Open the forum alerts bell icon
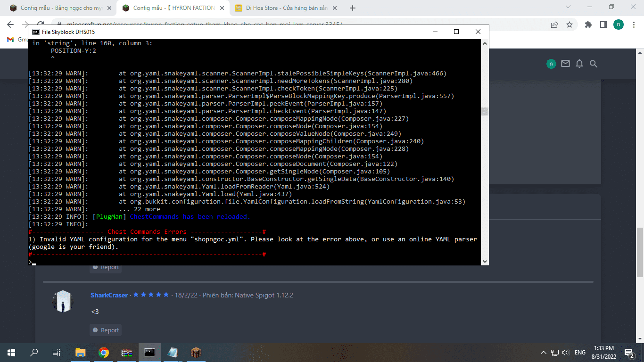 coord(579,64)
